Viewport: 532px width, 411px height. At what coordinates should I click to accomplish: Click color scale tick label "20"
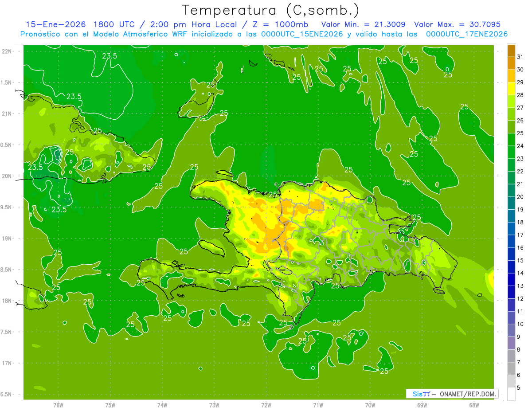click(x=520, y=197)
